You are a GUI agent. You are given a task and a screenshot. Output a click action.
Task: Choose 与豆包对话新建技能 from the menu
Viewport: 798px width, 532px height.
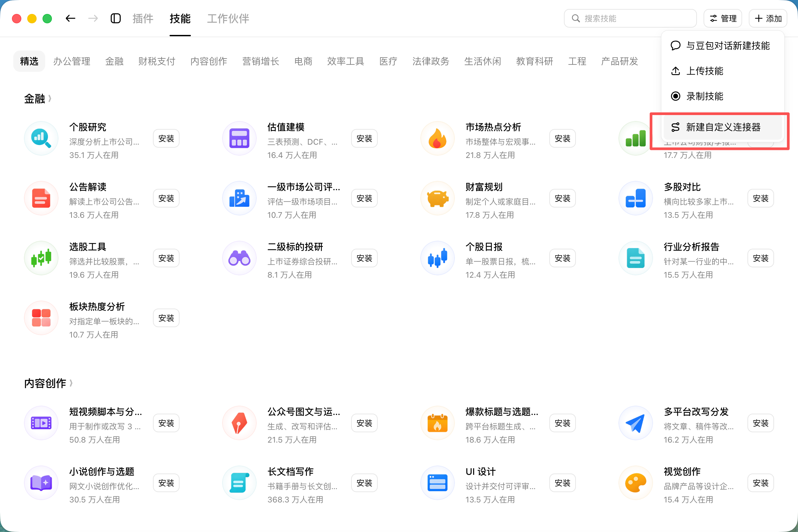point(723,46)
